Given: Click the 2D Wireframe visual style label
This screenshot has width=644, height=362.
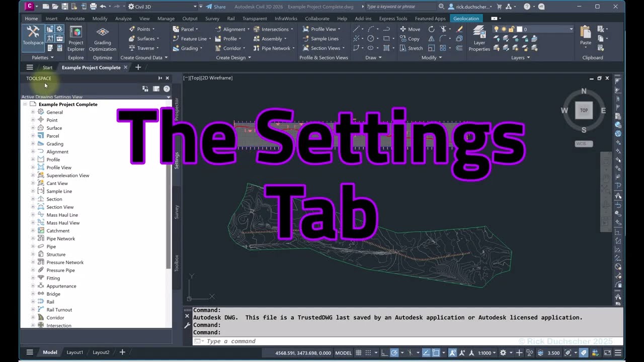Looking at the screenshot, I should coord(216,78).
